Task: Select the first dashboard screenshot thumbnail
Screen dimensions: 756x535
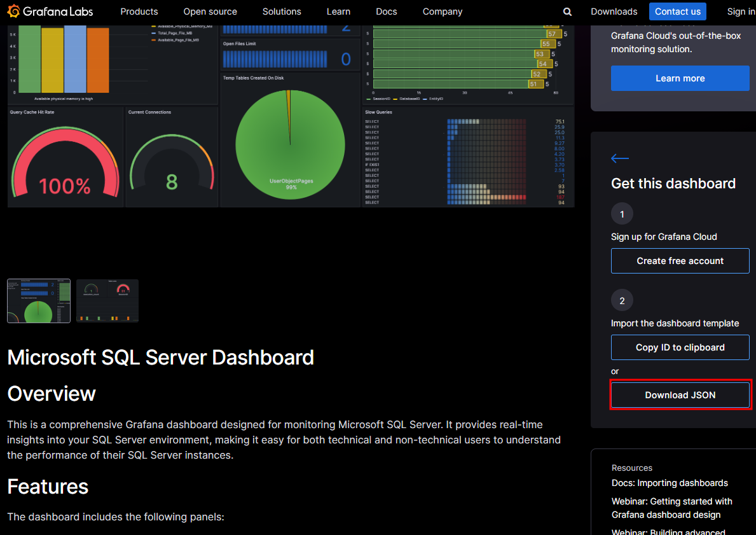Action: pos(39,300)
